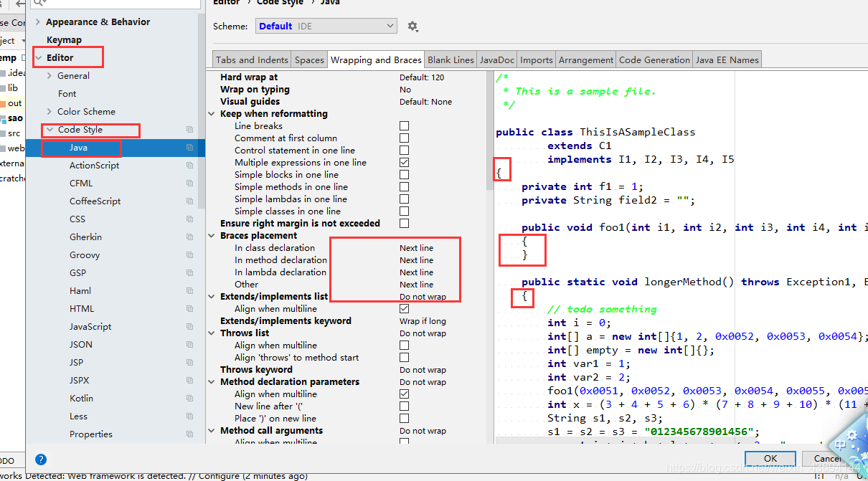
Task: Collapse the Editor section
Action: [x=38, y=58]
